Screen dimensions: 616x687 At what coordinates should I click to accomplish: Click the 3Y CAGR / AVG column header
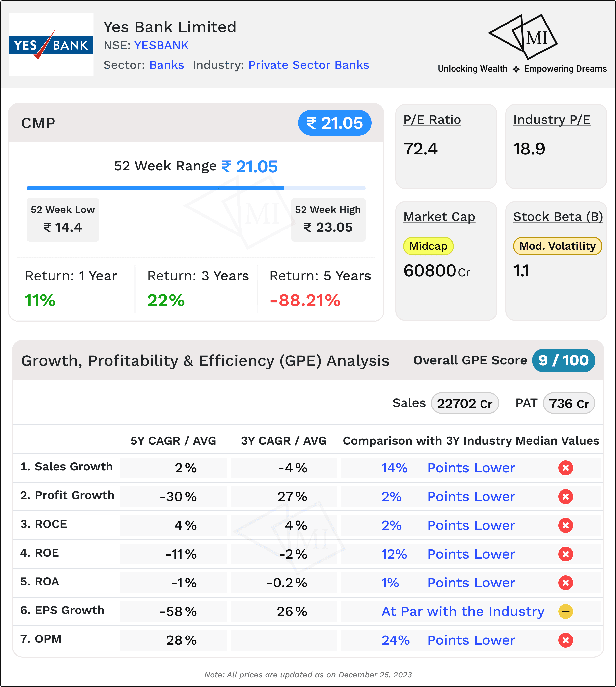(284, 441)
